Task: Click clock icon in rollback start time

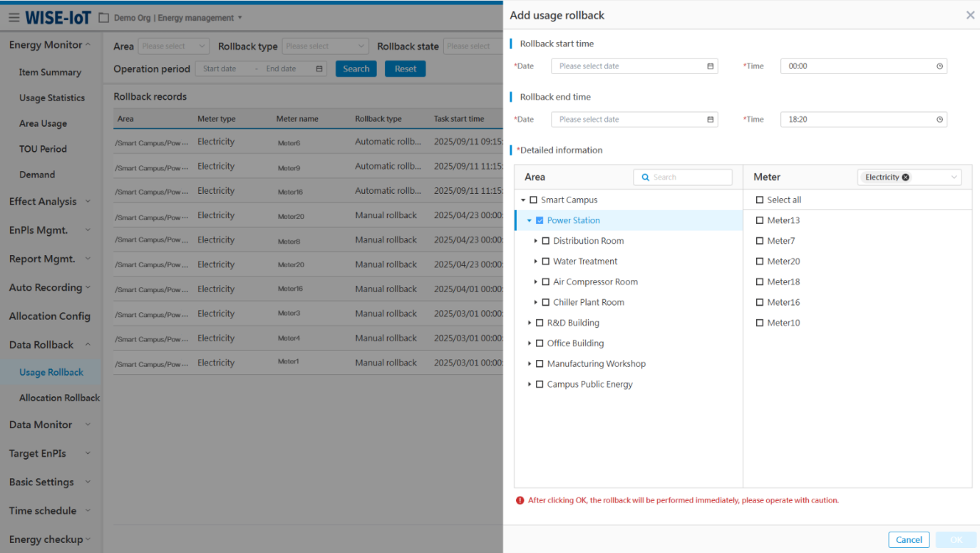Action: (939, 66)
